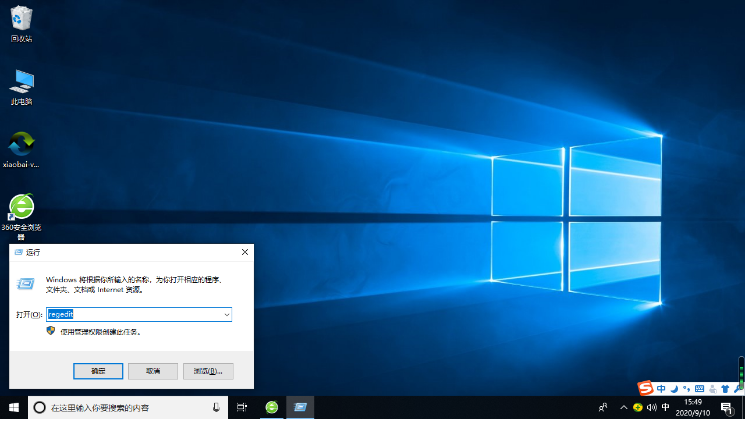Toggle Sogou Chinese/English mode (中) in floating bar
This screenshot has width=746, height=421.
pyautogui.click(x=661, y=388)
